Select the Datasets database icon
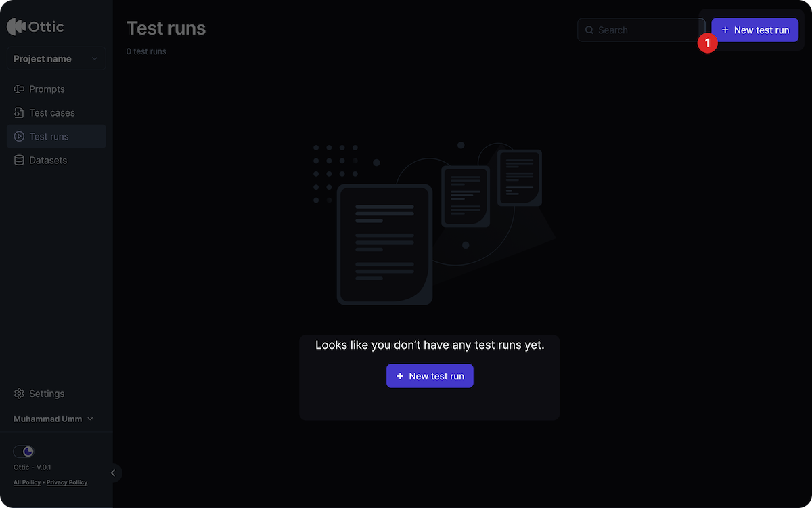This screenshot has height=508, width=812. pos(18,160)
